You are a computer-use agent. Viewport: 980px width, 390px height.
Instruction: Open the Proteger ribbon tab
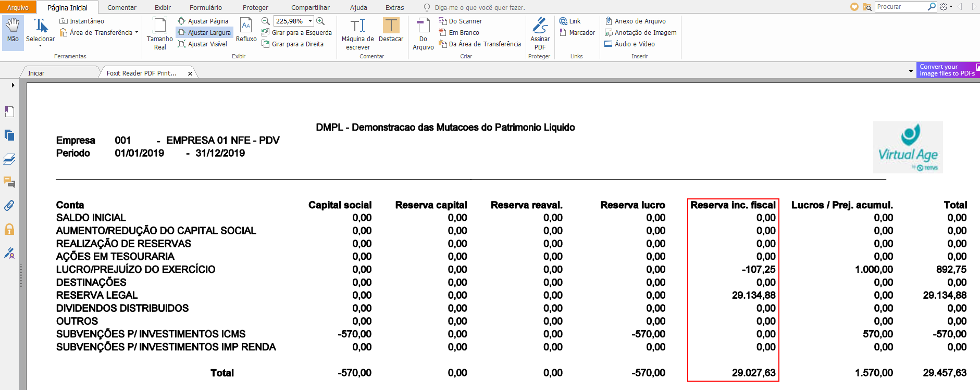point(255,8)
